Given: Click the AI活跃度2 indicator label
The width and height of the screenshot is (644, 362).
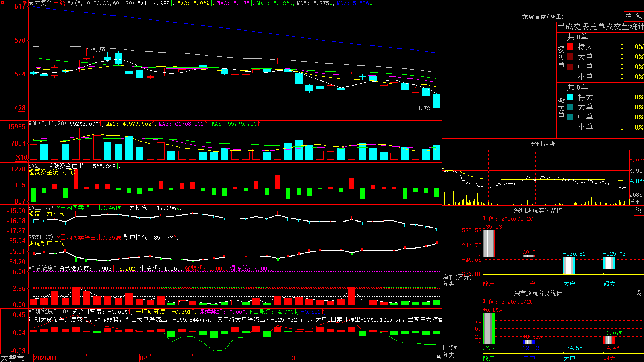Looking at the screenshot, I should coord(43,269).
